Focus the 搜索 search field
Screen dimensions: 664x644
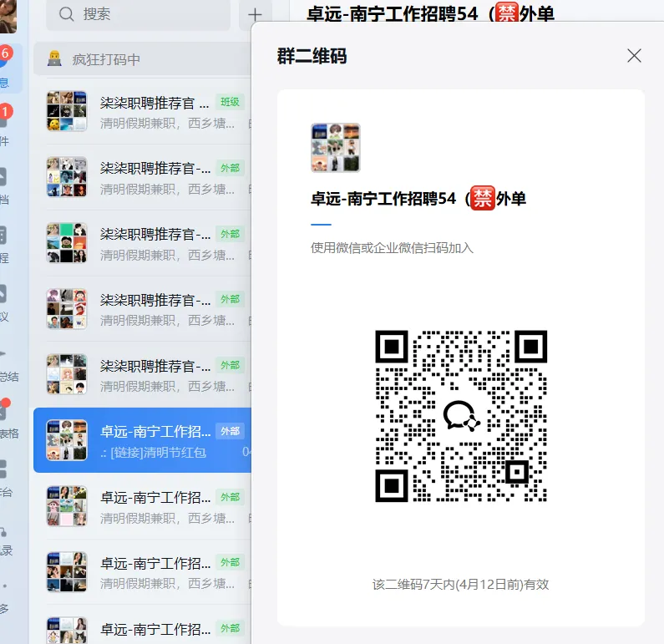point(138,14)
